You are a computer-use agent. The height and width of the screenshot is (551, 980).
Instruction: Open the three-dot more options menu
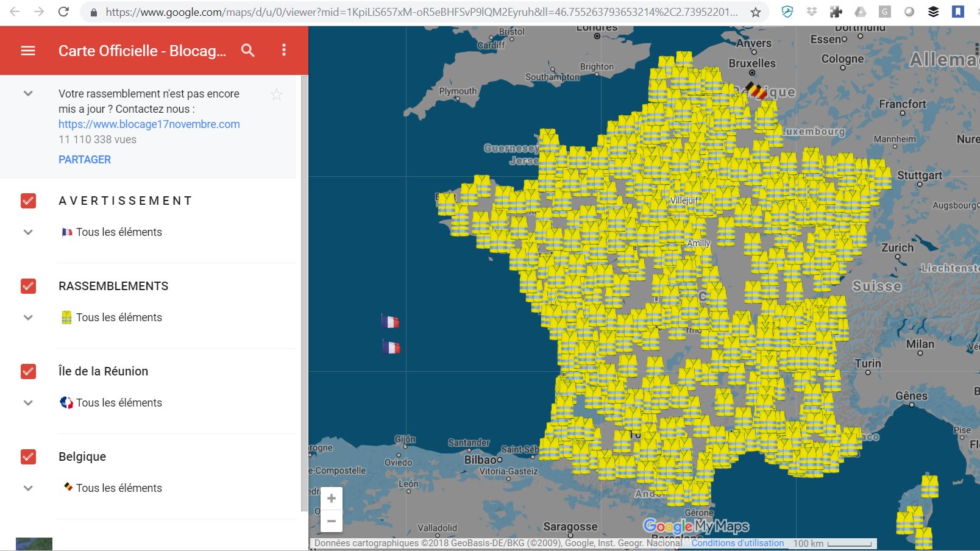tap(283, 50)
